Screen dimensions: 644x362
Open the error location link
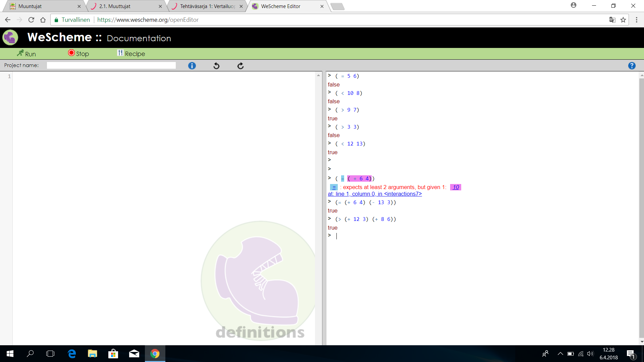[x=375, y=194]
